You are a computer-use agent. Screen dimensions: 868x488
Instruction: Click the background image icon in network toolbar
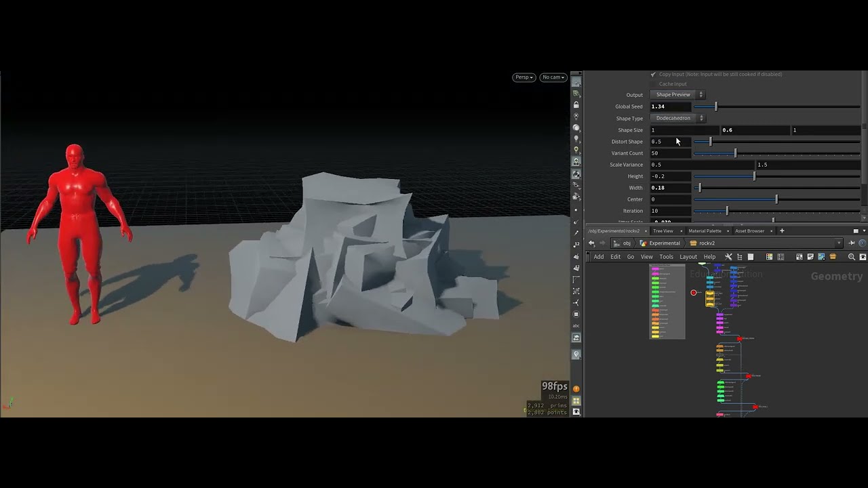click(x=821, y=257)
